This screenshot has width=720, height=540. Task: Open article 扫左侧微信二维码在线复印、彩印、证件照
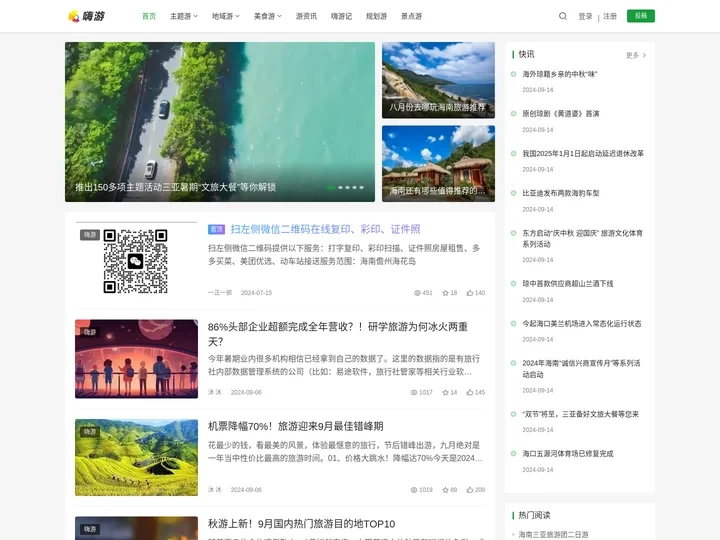click(325, 229)
